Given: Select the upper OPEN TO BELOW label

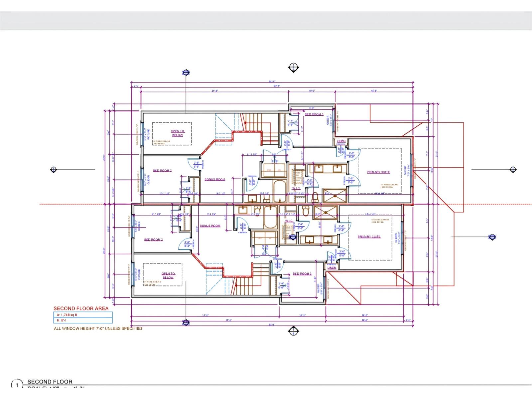Looking at the screenshot, I should pos(178,133).
